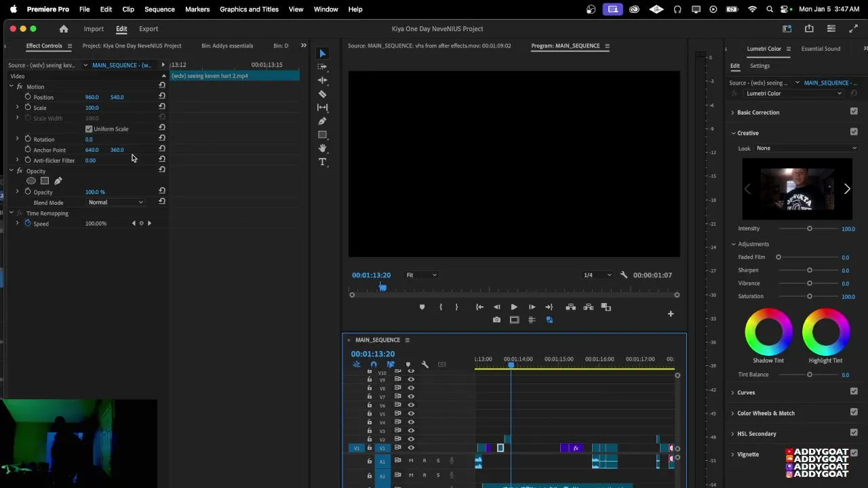
Task: Open playback resolution 1/4 dropdown
Action: 597,275
